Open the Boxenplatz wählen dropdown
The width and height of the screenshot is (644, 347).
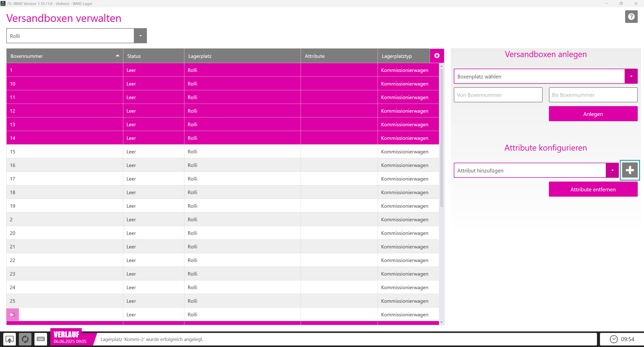(x=631, y=76)
